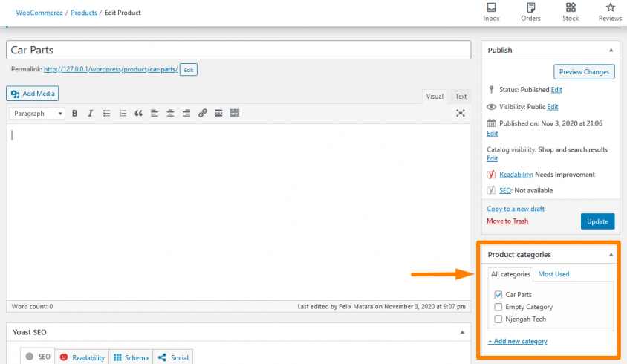Insert a blockquote in the editor
Image resolution: width=627 pixels, height=364 pixels.
[x=138, y=114]
